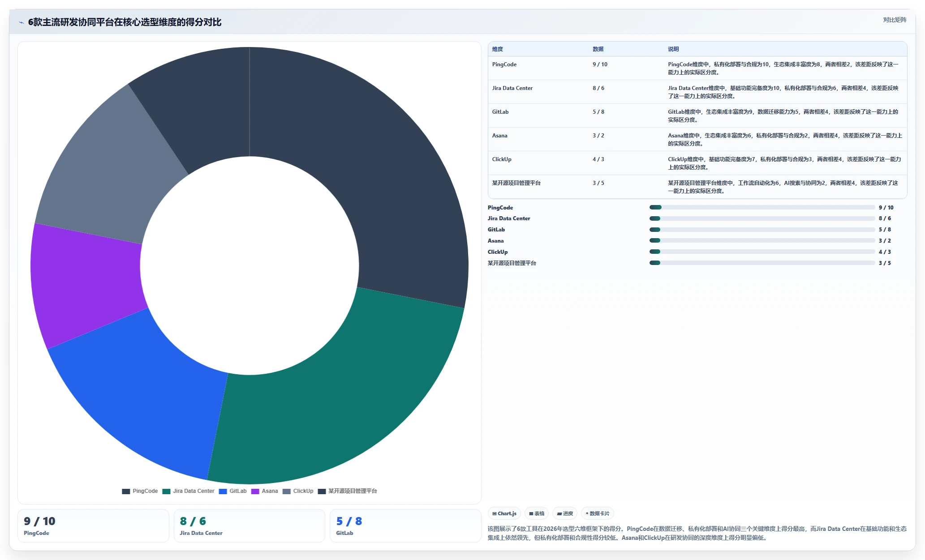The image size is (925, 560).
Task: Click the 对比矩阵 label in the header
Action: click(895, 20)
